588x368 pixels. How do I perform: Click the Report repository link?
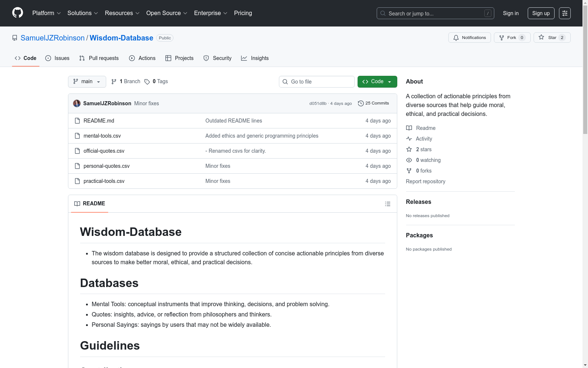coord(426,181)
